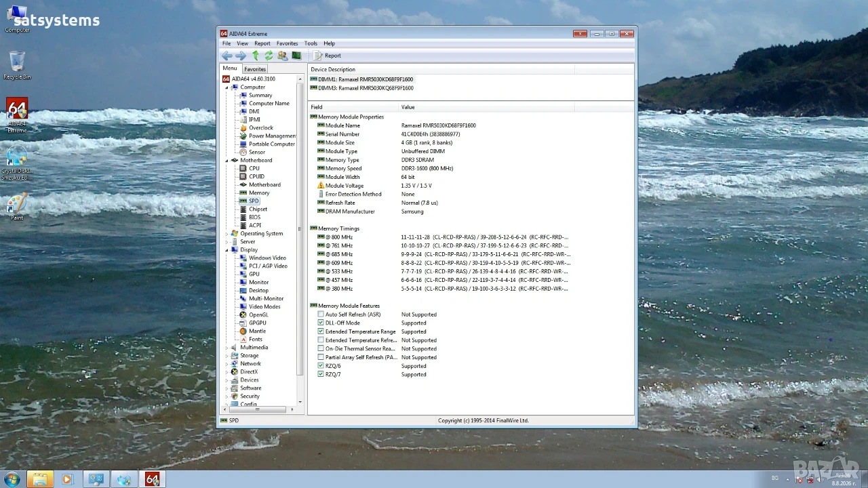Switch to the Favorites tab

pos(255,69)
